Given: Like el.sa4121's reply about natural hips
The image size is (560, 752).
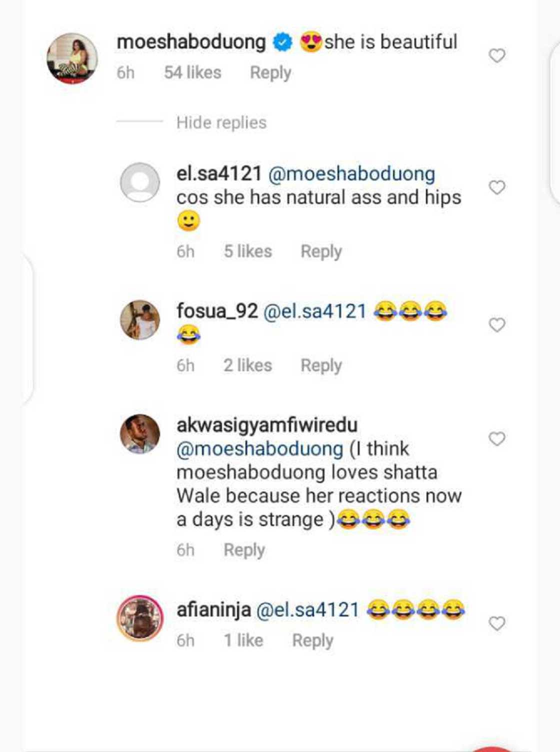Looking at the screenshot, I should tap(497, 188).
